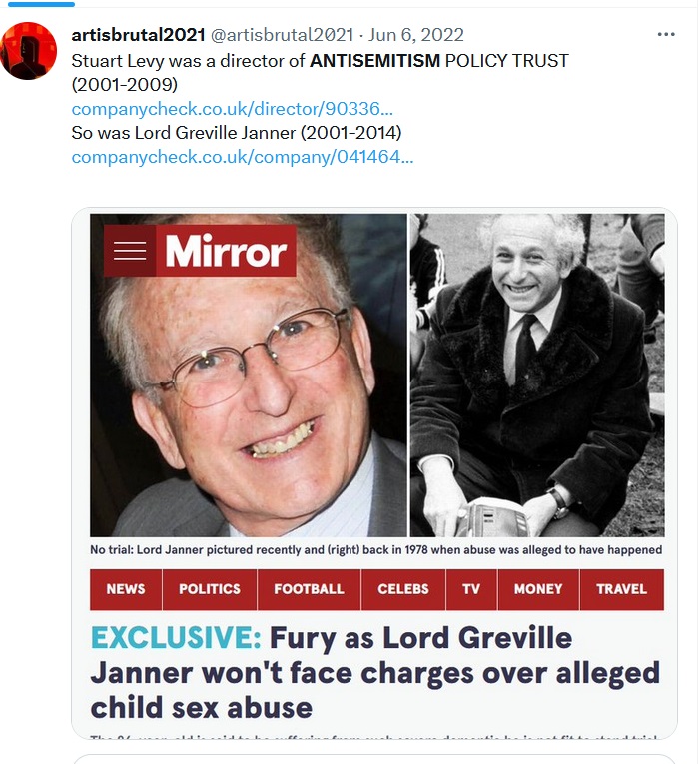Screen dimensions: 700x764
Task: Click the Mirror logo
Action: point(226,251)
